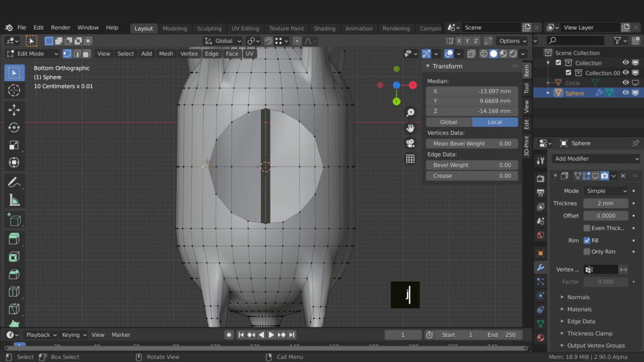The height and width of the screenshot is (362, 644).
Task: Click the Global transform button
Action: coord(448,122)
